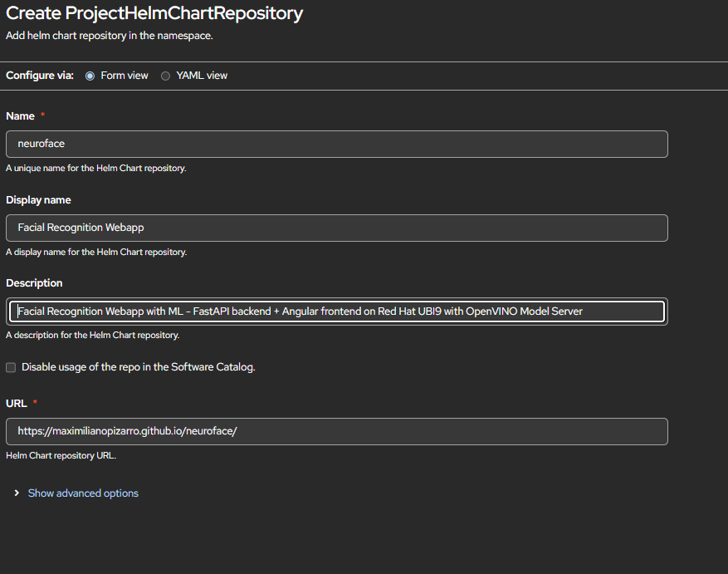
Task: Click "A display name for the Helm Chart repository" text
Action: pos(96,252)
